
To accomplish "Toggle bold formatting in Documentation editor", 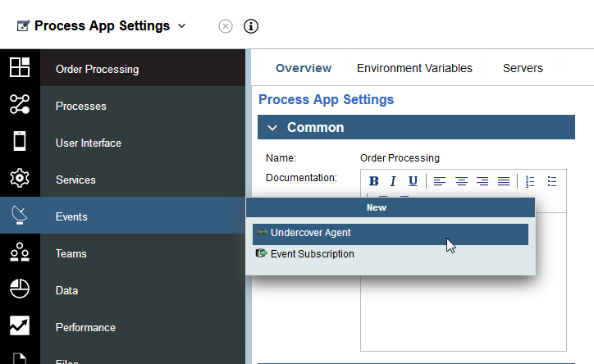I will pos(373,181).
